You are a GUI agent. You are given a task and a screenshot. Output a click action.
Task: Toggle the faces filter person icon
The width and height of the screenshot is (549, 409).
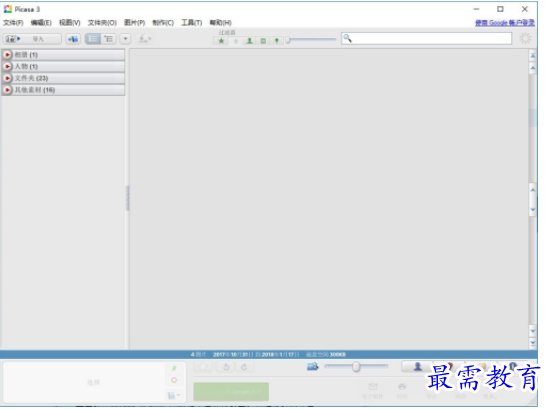pyautogui.click(x=249, y=41)
